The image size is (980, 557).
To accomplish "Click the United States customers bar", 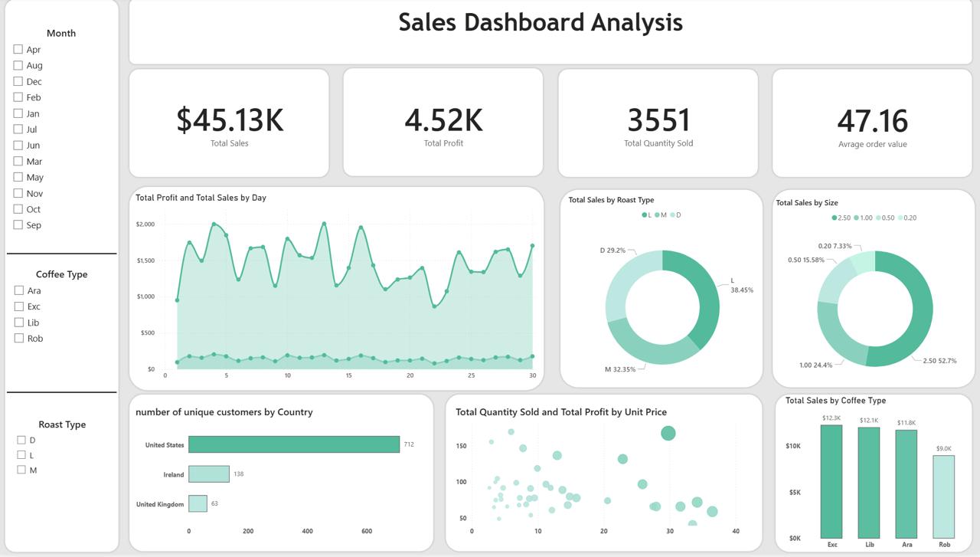I will [293, 444].
